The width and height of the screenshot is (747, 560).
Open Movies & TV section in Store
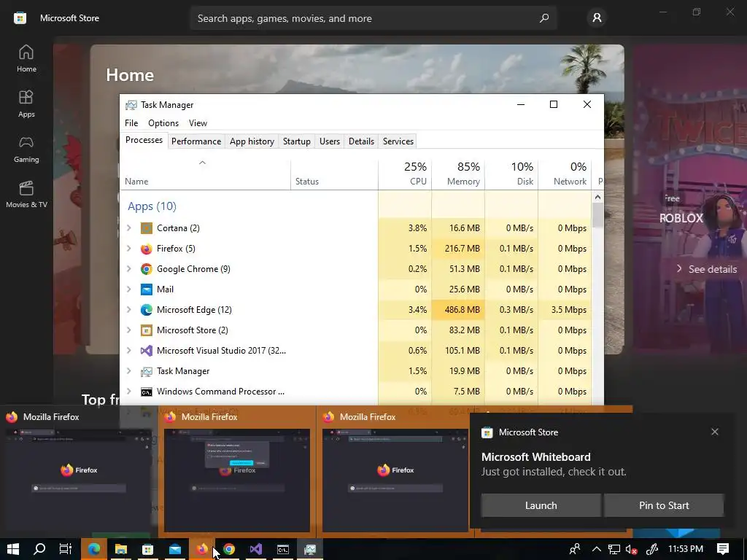tap(26, 195)
